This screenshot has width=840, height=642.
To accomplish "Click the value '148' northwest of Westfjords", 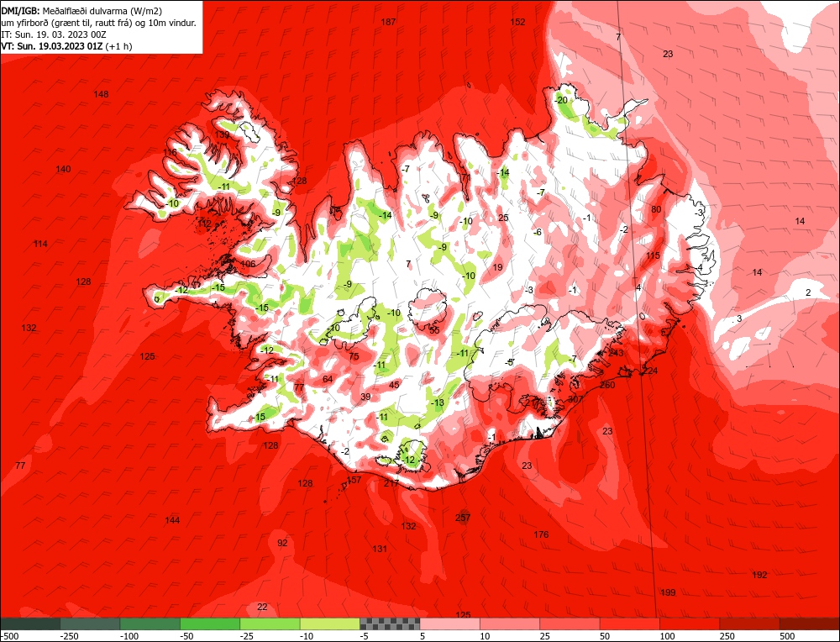I will 102,94.
